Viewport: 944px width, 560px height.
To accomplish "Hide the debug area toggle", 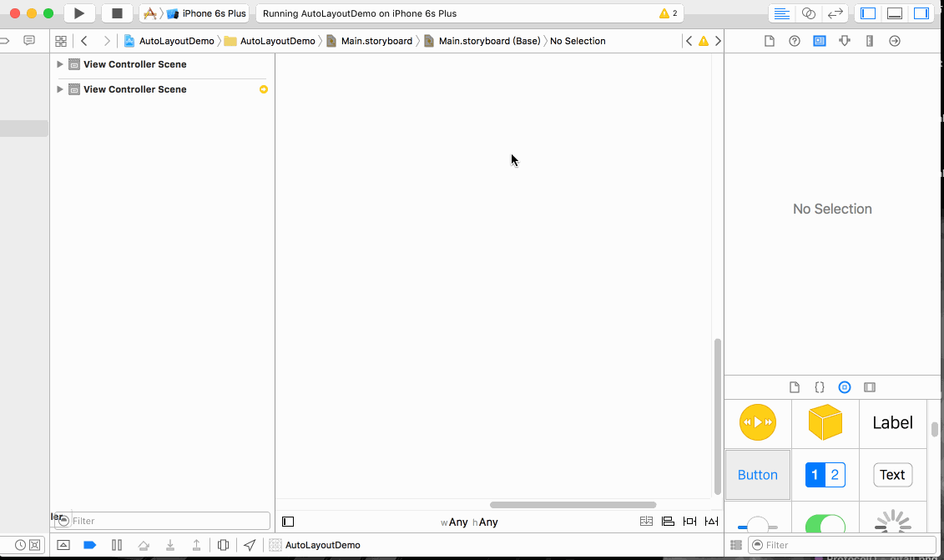I will [63, 545].
